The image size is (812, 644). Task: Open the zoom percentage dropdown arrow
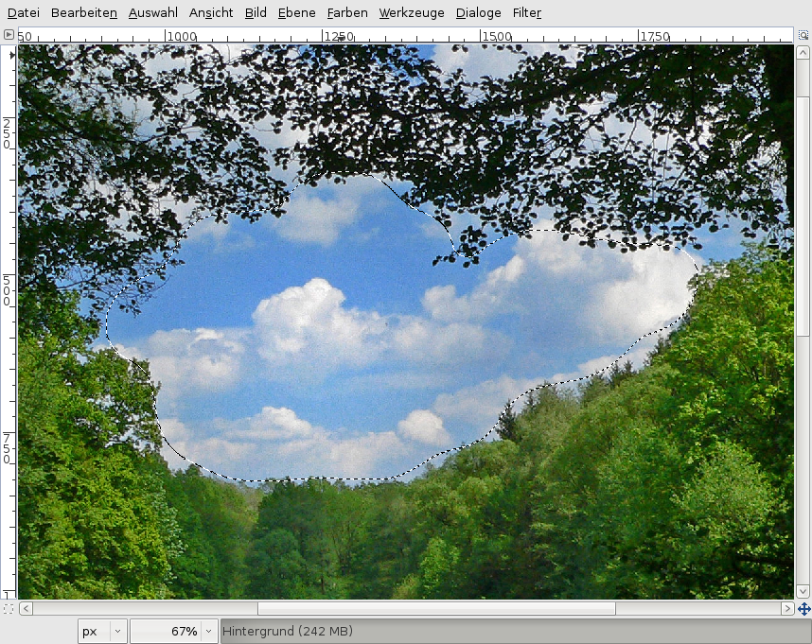209,631
